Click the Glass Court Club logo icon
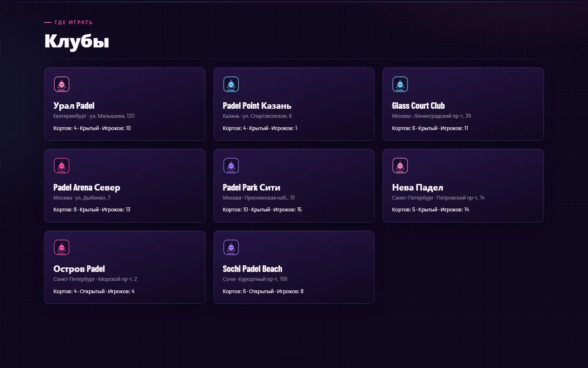Viewport: 588px width, 368px height. pos(400,84)
